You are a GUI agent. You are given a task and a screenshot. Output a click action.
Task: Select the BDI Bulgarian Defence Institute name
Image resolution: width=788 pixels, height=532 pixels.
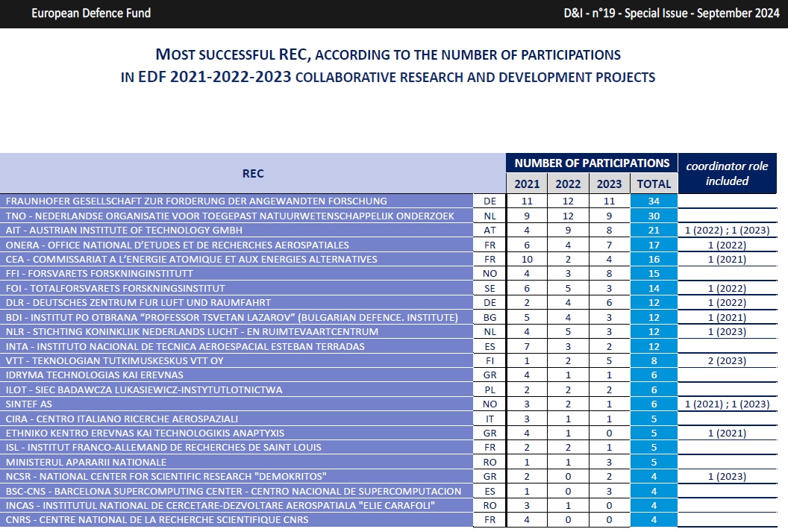tap(231, 318)
